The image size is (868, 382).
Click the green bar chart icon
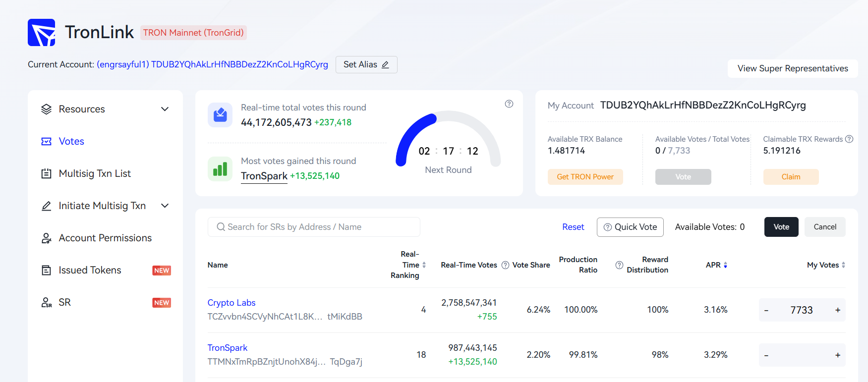point(220,169)
